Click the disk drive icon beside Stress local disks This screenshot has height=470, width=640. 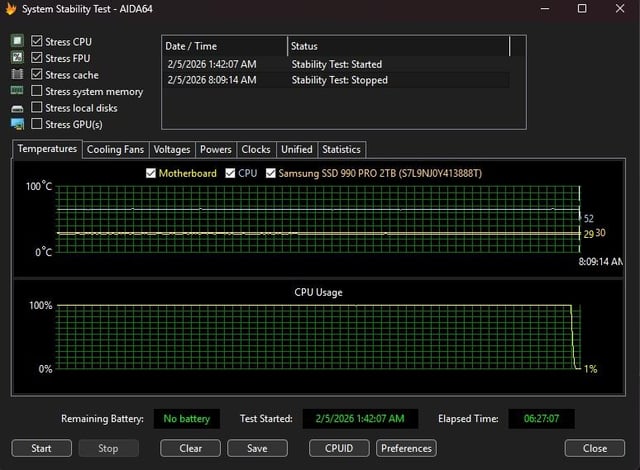pos(17,108)
